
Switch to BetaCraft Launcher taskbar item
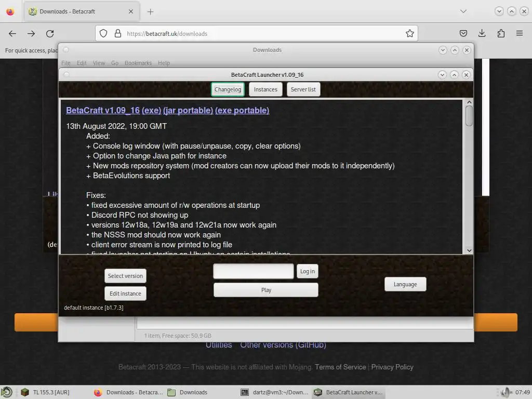[349, 392]
